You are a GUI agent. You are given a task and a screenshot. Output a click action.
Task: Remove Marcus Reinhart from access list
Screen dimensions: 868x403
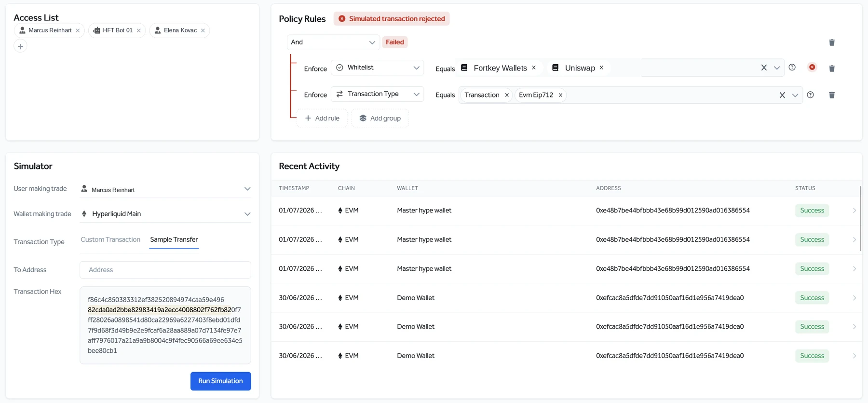[x=78, y=30]
